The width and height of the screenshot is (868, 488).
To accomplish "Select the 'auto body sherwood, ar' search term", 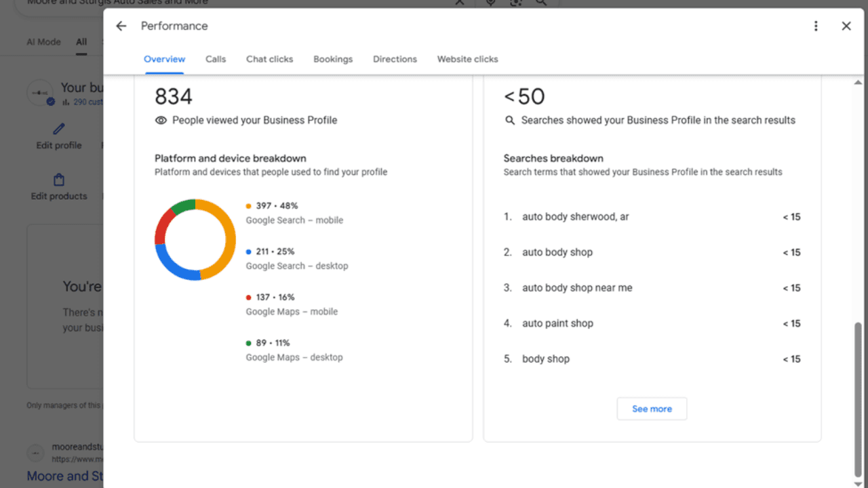I will click(x=575, y=217).
